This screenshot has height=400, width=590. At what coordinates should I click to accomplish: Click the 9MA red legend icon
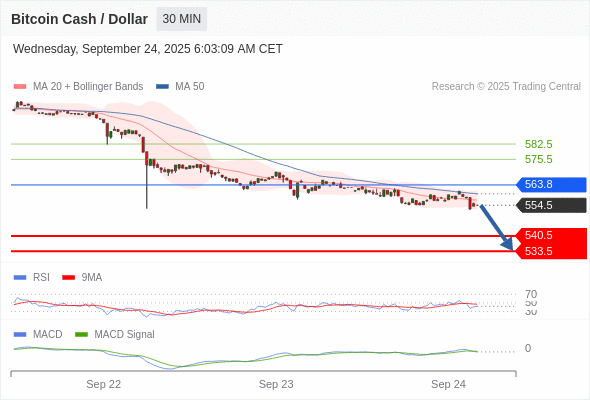pyautogui.click(x=68, y=278)
